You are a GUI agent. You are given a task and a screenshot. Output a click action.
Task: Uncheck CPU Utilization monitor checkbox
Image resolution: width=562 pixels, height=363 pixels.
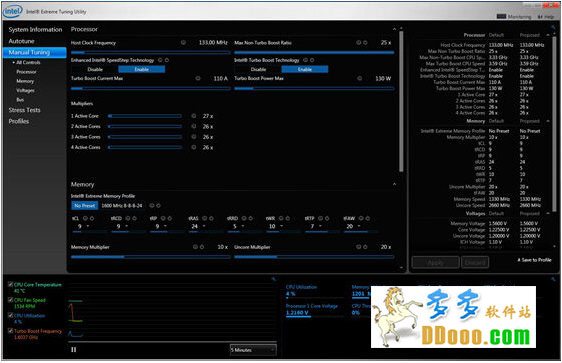point(10,315)
